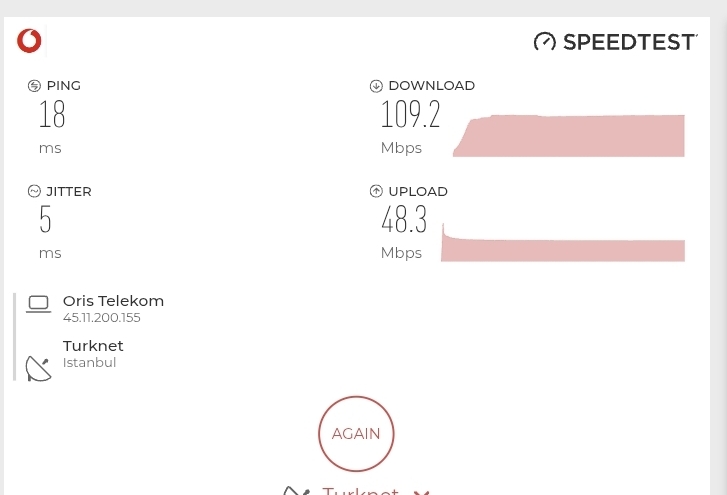Click the Vodafone logo icon
The height and width of the screenshot is (495, 727).
[29, 41]
